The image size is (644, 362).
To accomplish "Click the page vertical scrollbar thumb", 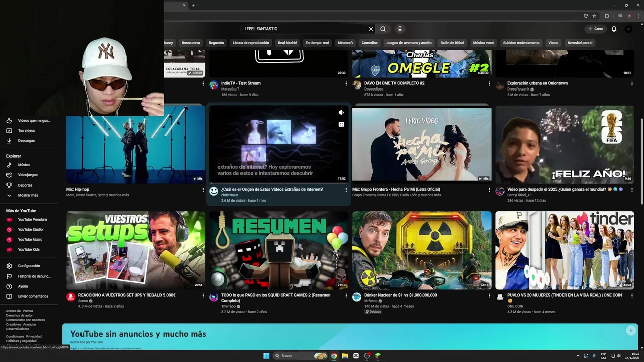I will click(x=641, y=161).
